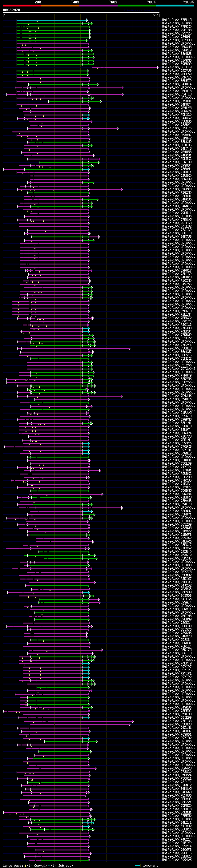Open hit UniRef100_A7PKX0
The image size is (197, 868).
[177, 27]
